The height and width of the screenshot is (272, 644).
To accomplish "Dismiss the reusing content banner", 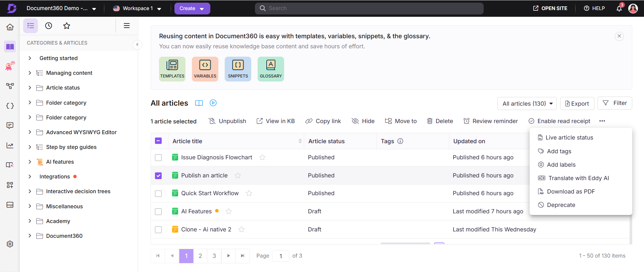I will [x=619, y=36].
